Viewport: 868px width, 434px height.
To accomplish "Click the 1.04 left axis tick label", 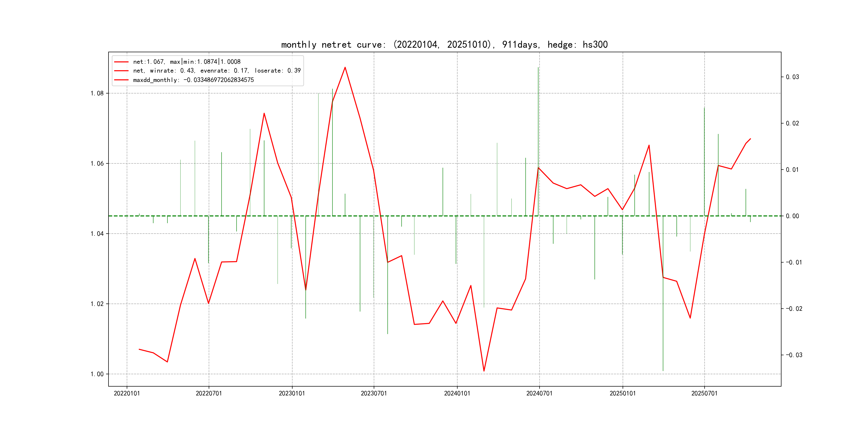I will 97,234.
